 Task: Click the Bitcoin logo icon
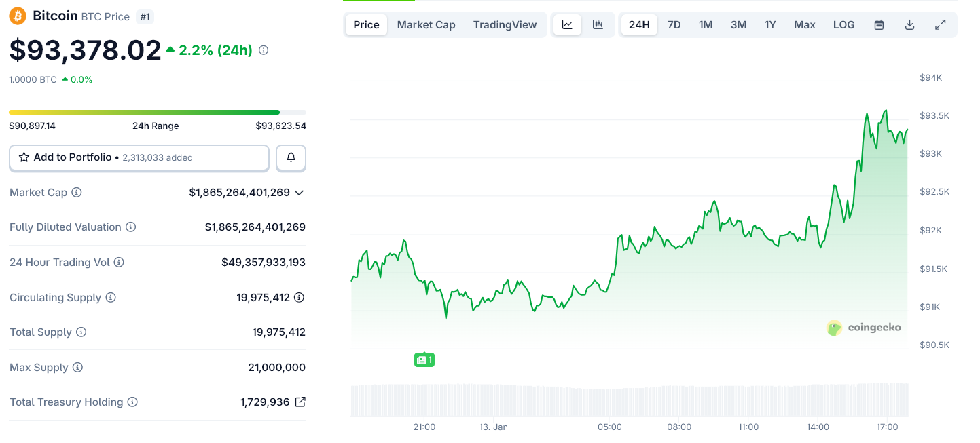18,16
